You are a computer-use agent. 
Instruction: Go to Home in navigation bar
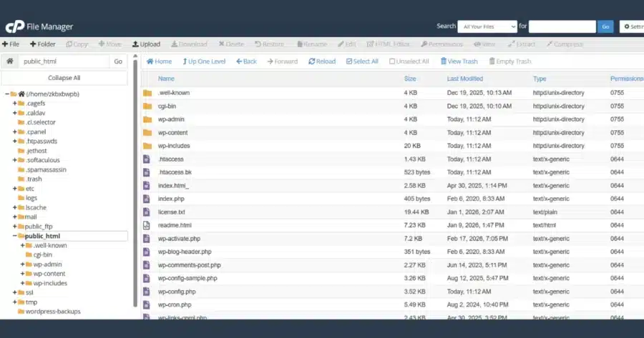pyautogui.click(x=159, y=61)
